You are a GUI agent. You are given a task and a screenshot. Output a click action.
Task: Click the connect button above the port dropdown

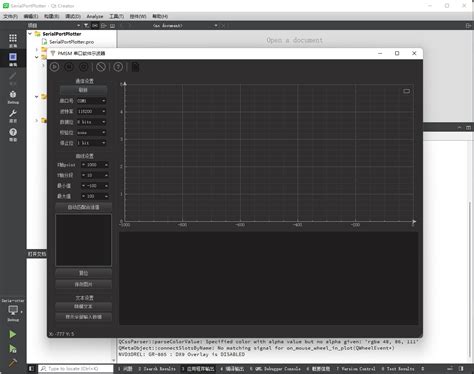coord(83,90)
